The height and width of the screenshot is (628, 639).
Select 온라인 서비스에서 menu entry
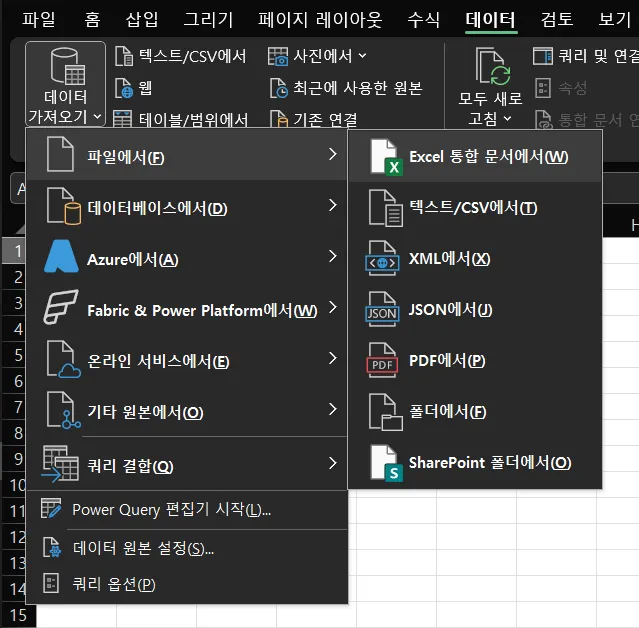tap(158, 361)
